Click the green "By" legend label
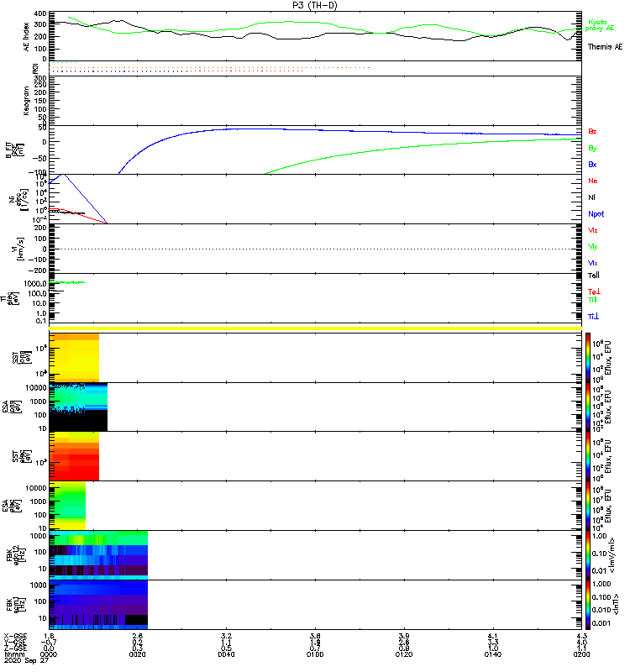 tap(592, 149)
